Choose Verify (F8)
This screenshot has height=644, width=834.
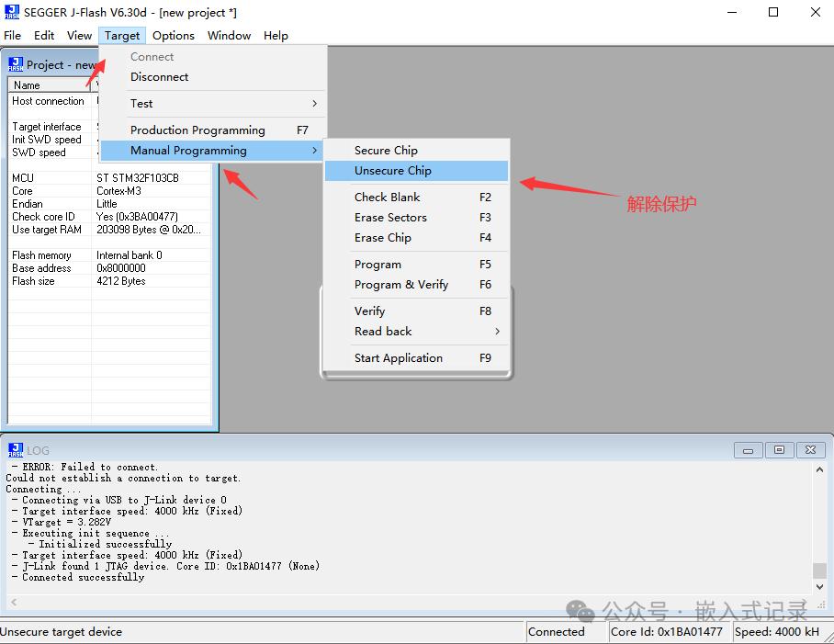click(416, 311)
